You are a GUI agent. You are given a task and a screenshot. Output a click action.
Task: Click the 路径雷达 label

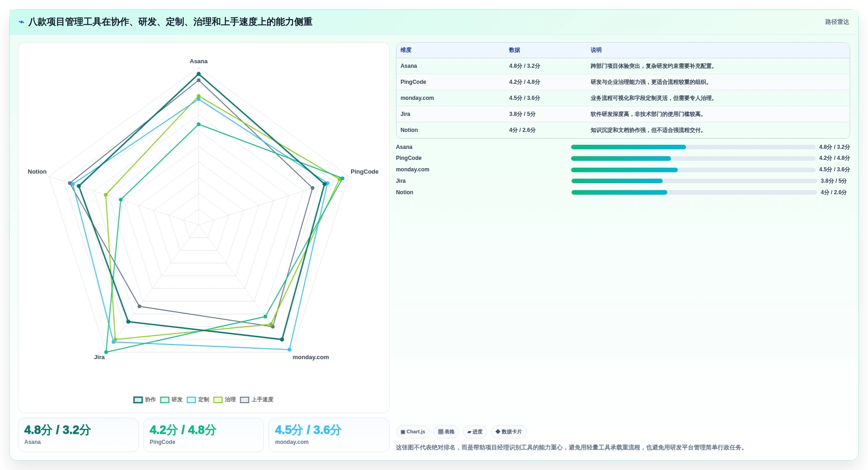pos(837,22)
